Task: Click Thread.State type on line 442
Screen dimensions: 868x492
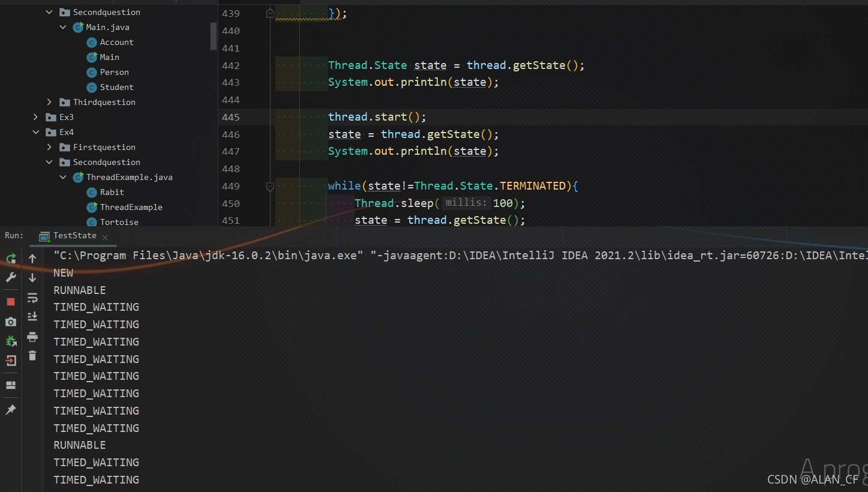Action: [367, 65]
